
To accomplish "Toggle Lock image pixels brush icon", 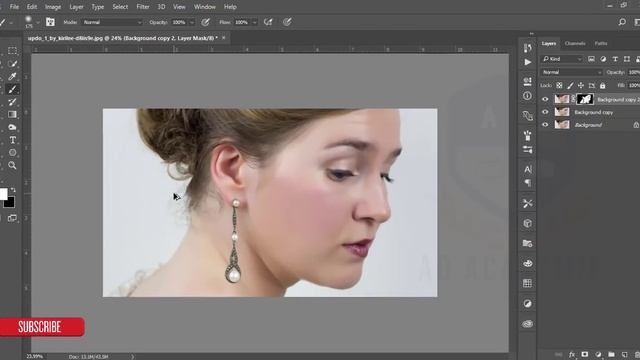I will coord(570,85).
